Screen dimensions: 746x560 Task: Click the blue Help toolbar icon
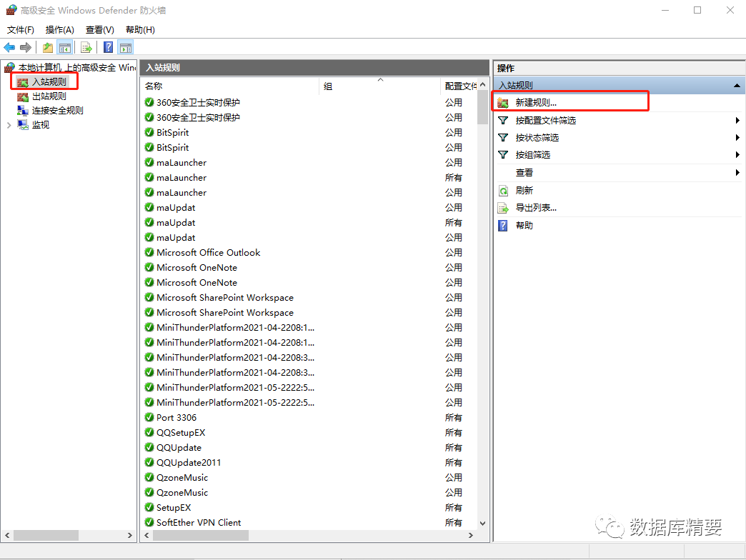(x=109, y=48)
